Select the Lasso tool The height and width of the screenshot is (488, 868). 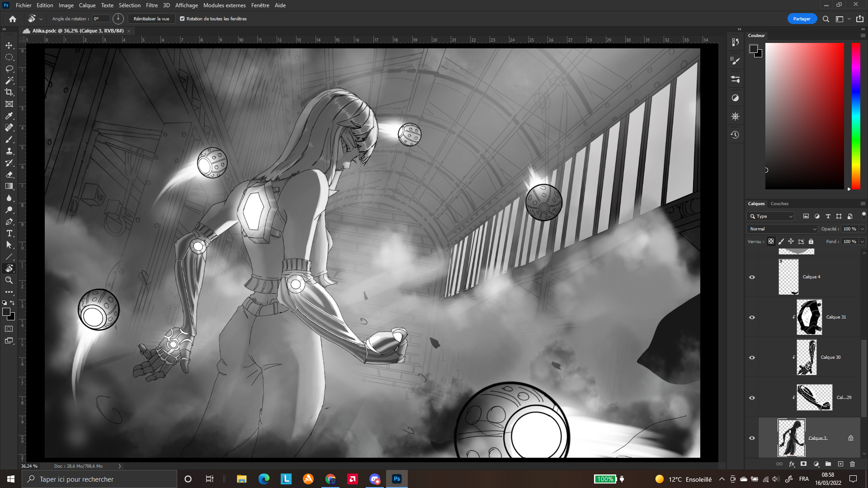click(9, 69)
